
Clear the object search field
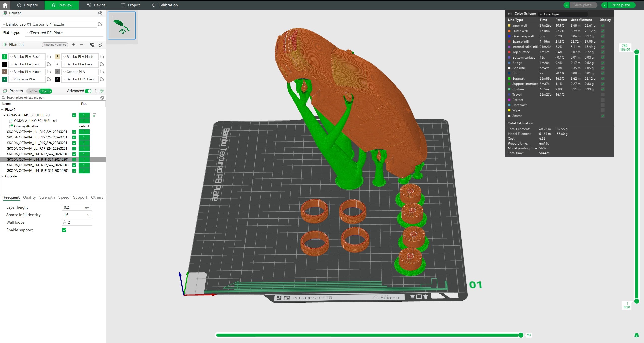[x=102, y=98]
